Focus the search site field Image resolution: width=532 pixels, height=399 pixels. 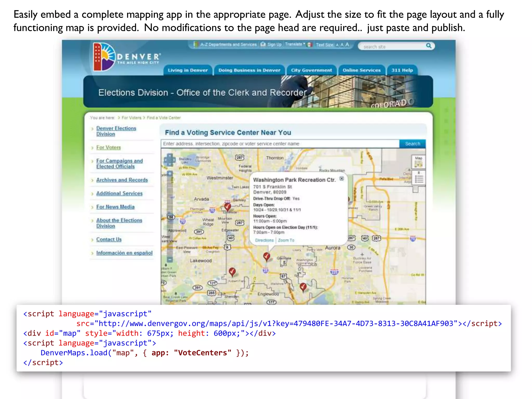tap(392, 46)
